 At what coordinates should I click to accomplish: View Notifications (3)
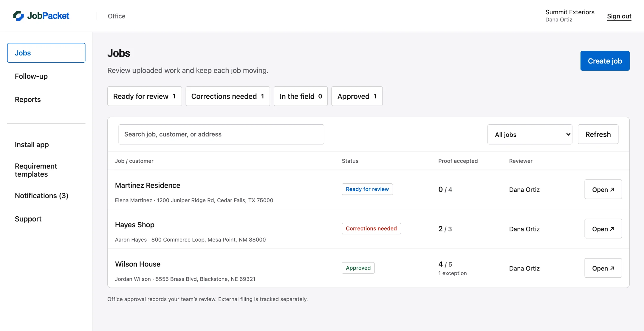pyautogui.click(x=41, y=196)
